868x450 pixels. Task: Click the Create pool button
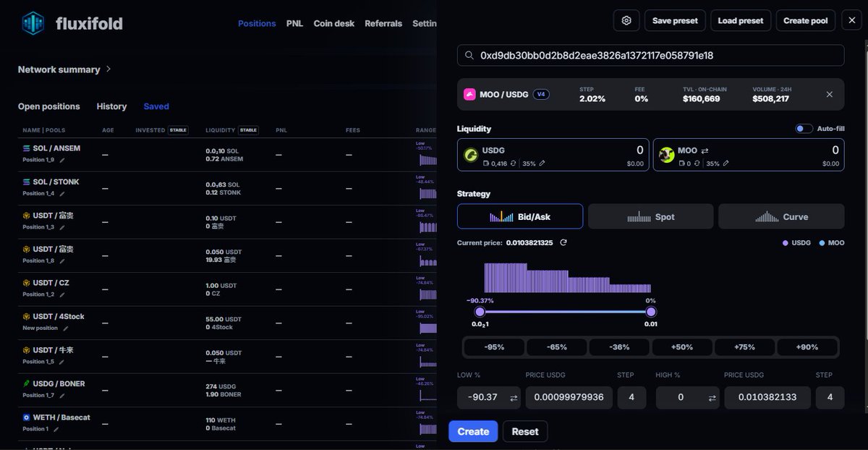(x=806, y=21)
